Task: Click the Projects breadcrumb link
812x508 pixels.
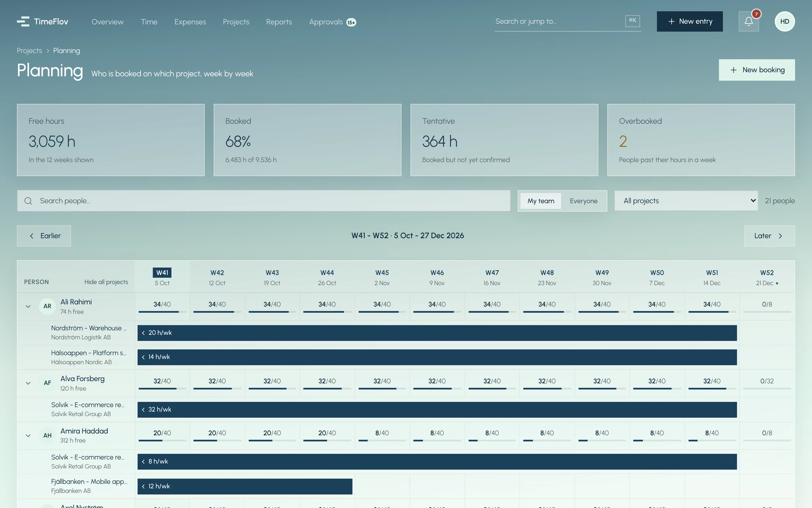Action: [29, 50]
